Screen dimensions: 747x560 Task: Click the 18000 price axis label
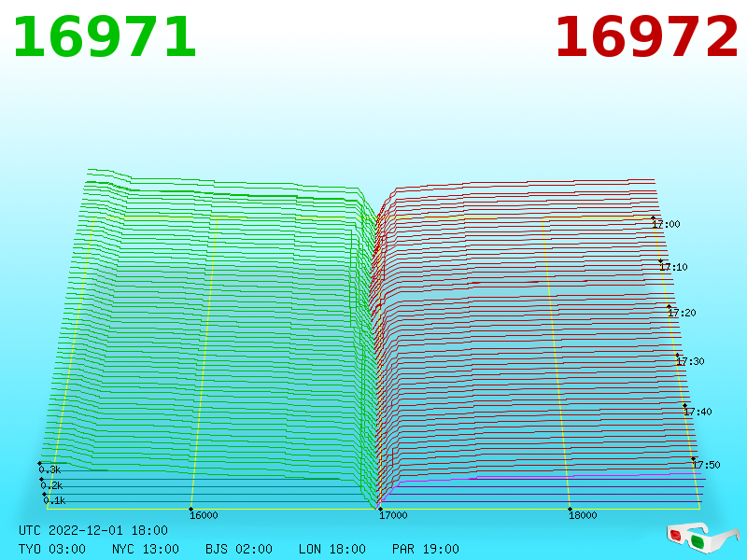click(583, 515)
